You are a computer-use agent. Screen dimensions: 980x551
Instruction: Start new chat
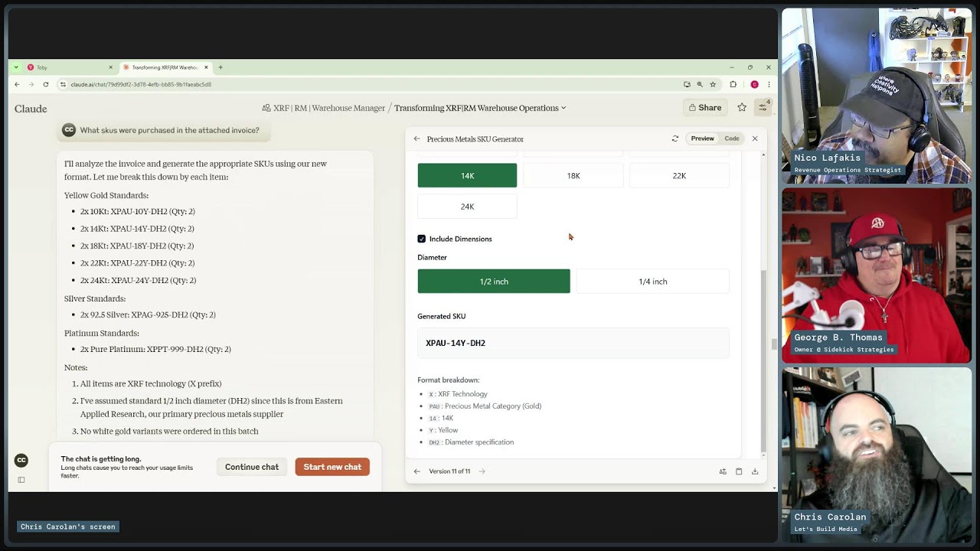[332, 467]
